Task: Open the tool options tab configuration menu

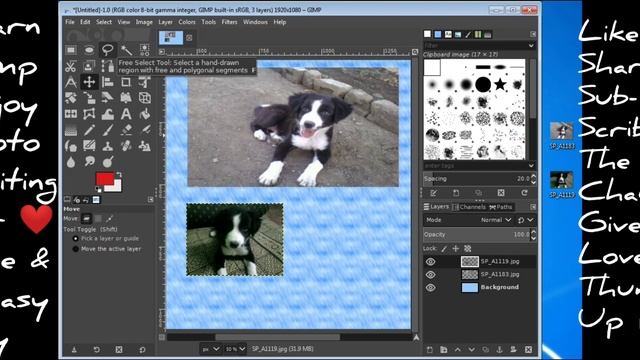Action: point(151,200)
